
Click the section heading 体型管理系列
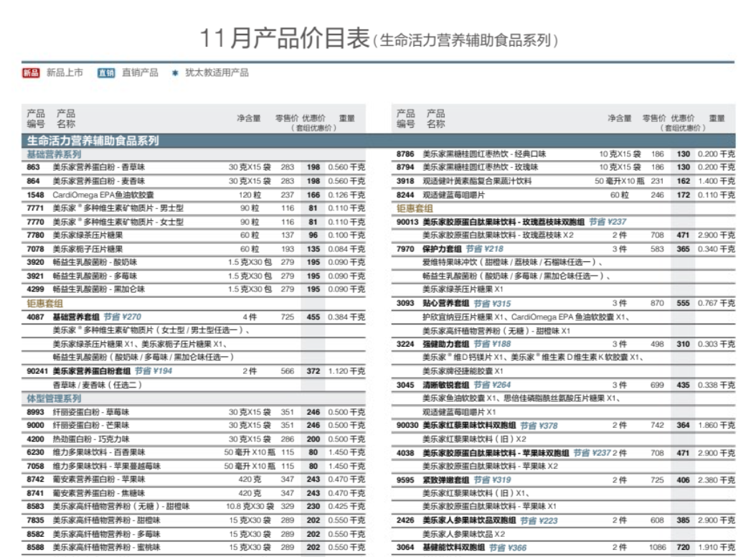(x=54, y=398)
